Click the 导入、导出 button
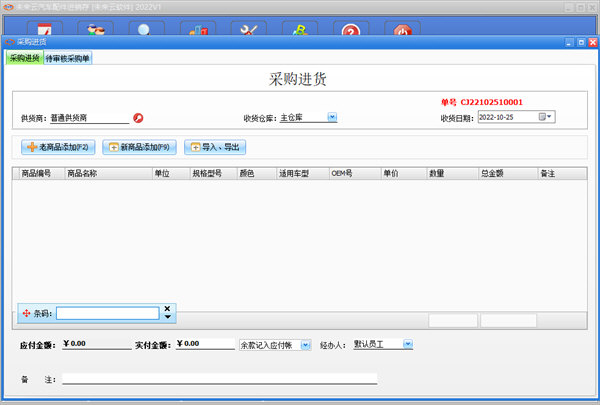 [x=214, y=147]
